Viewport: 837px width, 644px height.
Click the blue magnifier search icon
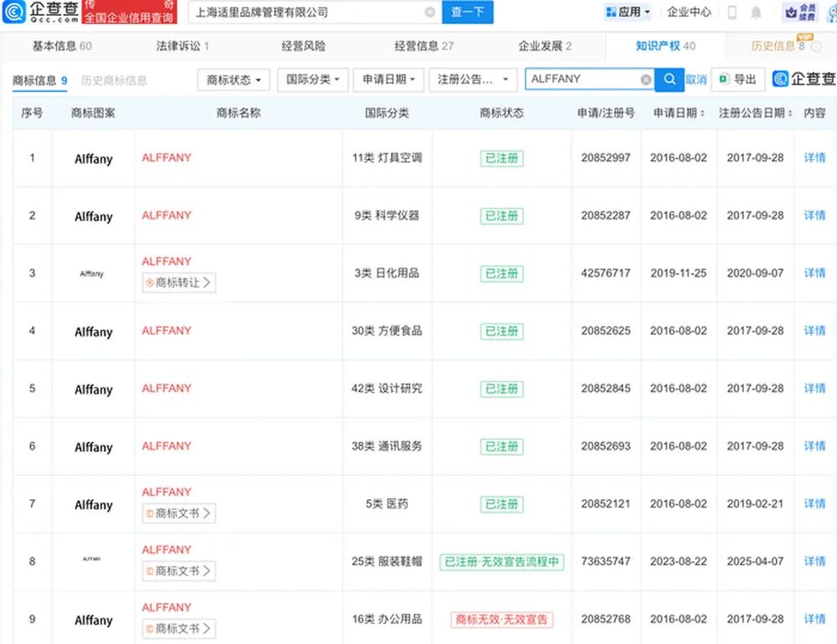coord(670,79)
